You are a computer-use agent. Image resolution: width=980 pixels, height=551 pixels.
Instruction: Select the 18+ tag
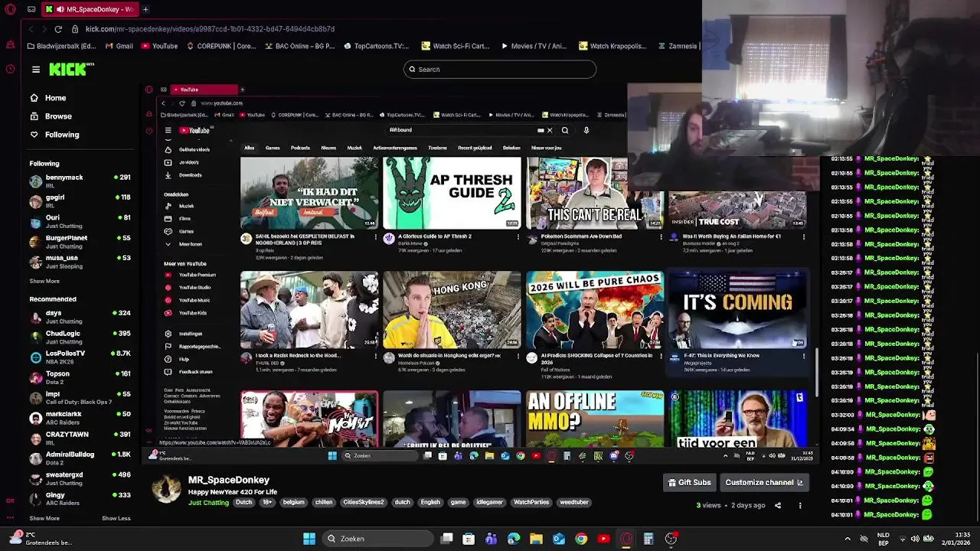point(267,503)
